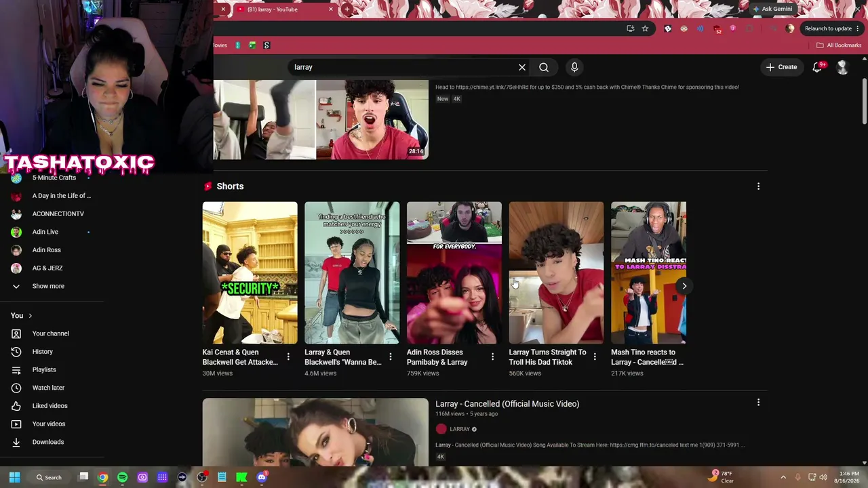Open Task View on the taskbar
Image resolution: width=868 pixels, height=488 pixels.
[x=83, y=477]
